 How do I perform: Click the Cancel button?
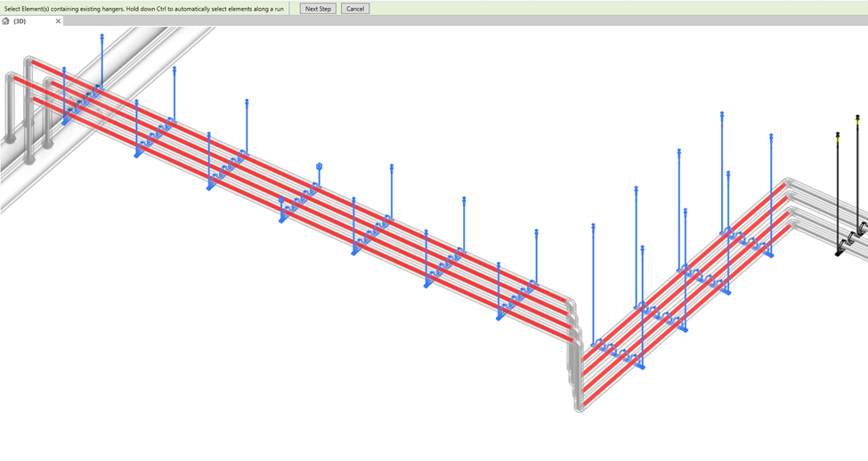click(355, 9)
